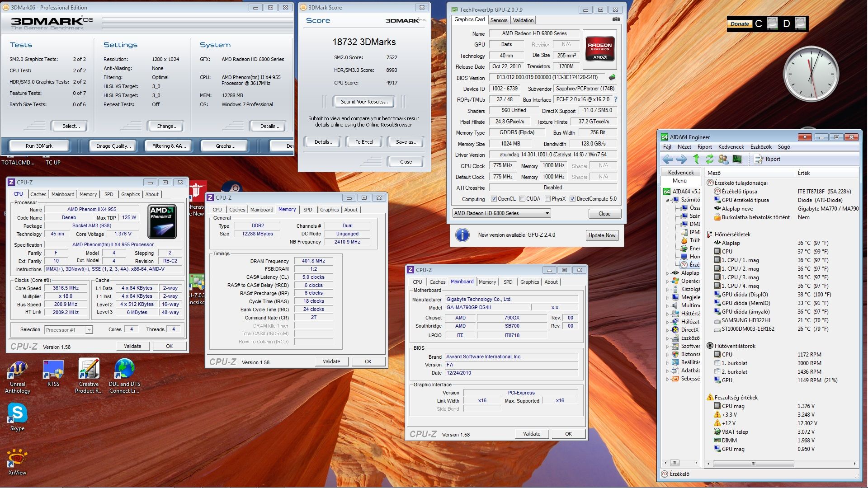Open the Fájl menu in AIDA64
The width and height of the screenshot is (868, 488).
pyautogui.click(x=667, y=147)
